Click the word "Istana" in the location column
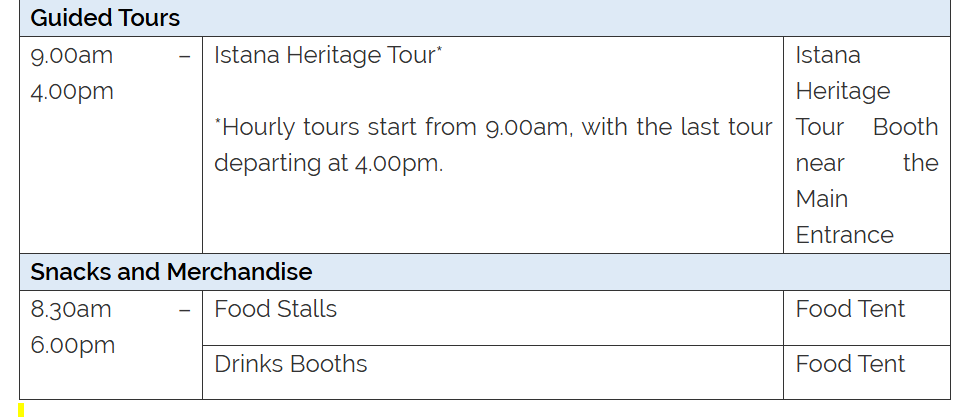The height and width of the screenshot is (417, 972). point(828,55)
